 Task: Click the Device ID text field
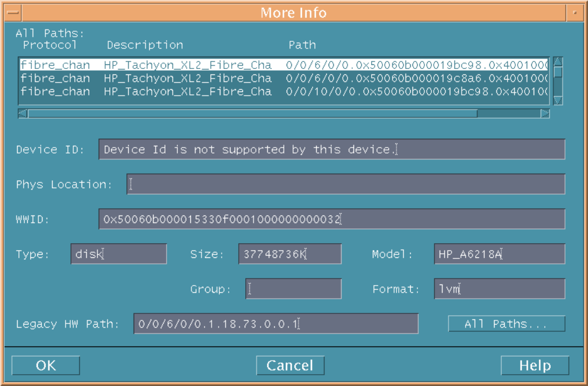point(331,149)
